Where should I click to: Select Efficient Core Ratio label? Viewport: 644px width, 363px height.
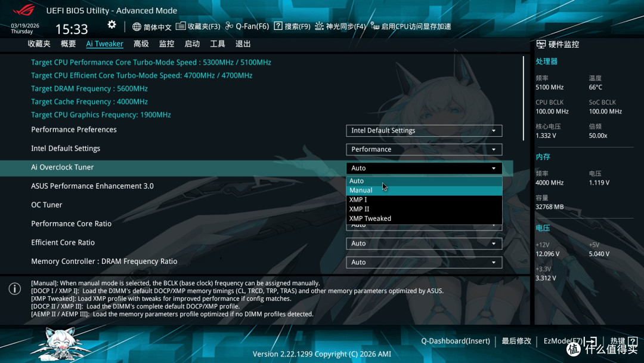click(63, 242)
